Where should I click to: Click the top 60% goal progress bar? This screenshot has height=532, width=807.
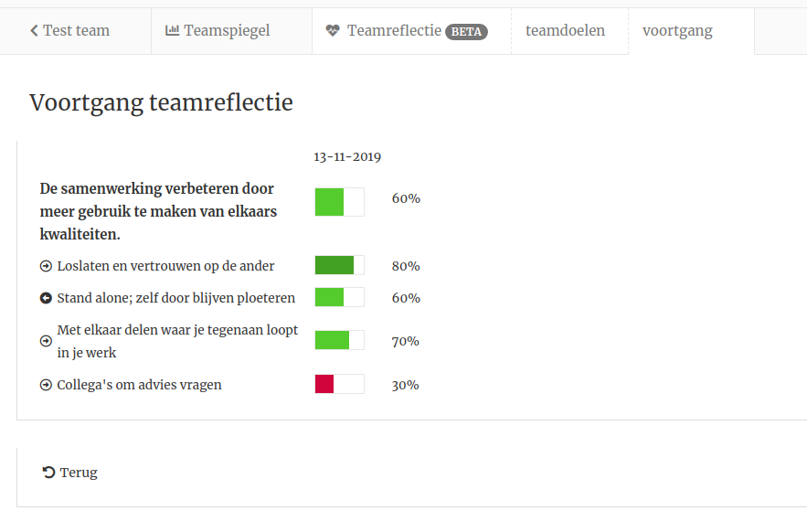click(340, 202)
